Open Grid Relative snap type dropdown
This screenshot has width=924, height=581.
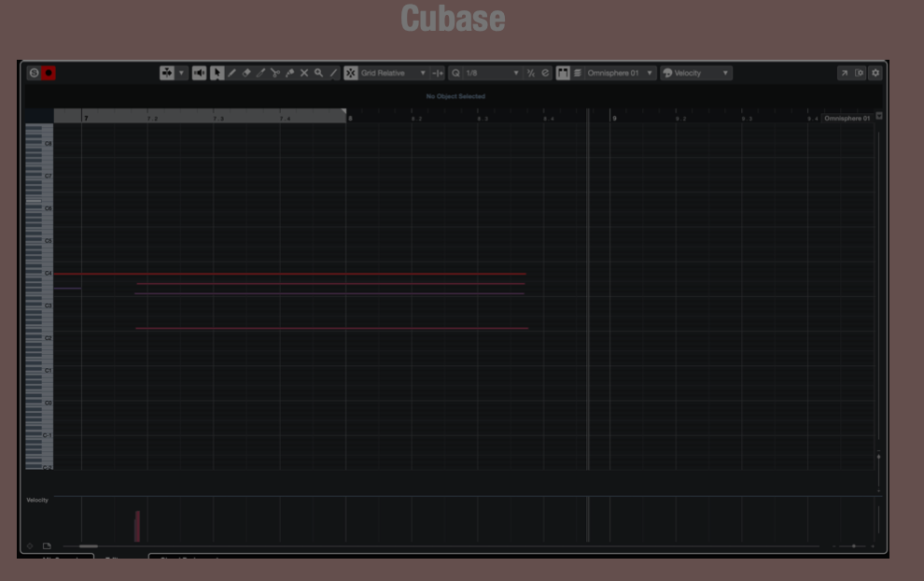click(x=393, y=73)
